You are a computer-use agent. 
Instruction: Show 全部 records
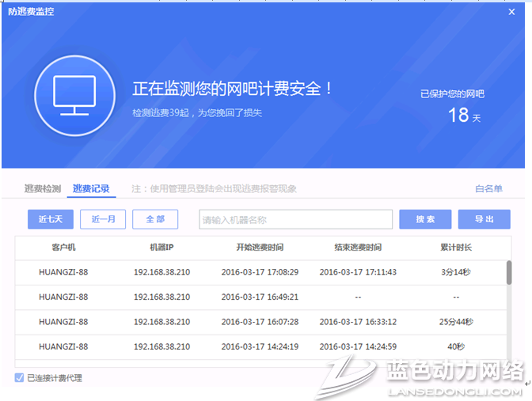point(155,219)
